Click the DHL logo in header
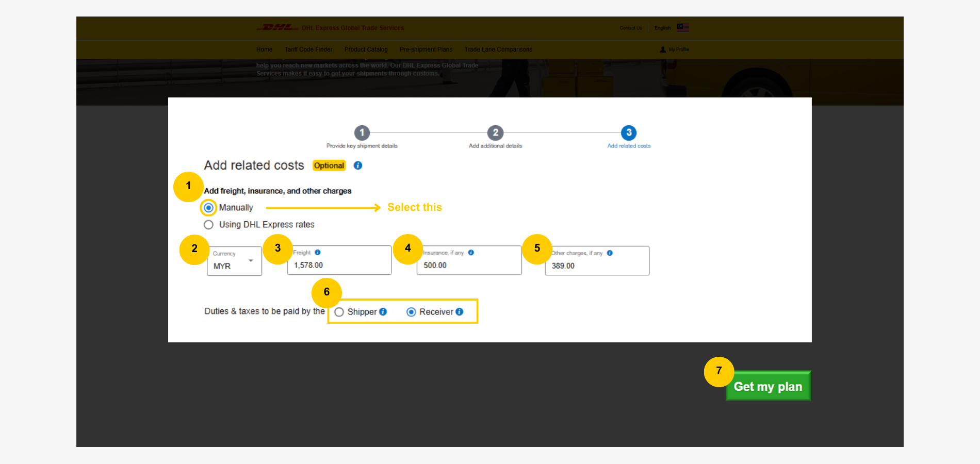The height and width of the screenshot is (464, 980). pos(277,27)
